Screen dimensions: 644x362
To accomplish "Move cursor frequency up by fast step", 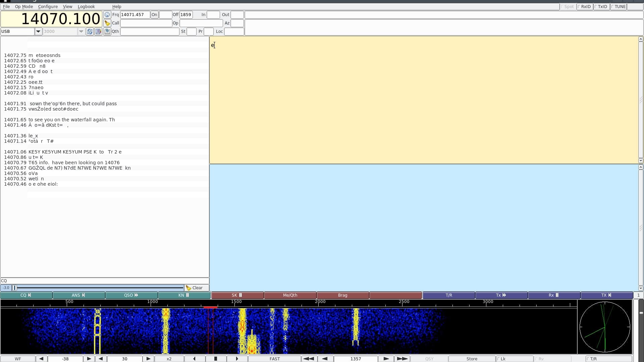I will coord(402,359).
